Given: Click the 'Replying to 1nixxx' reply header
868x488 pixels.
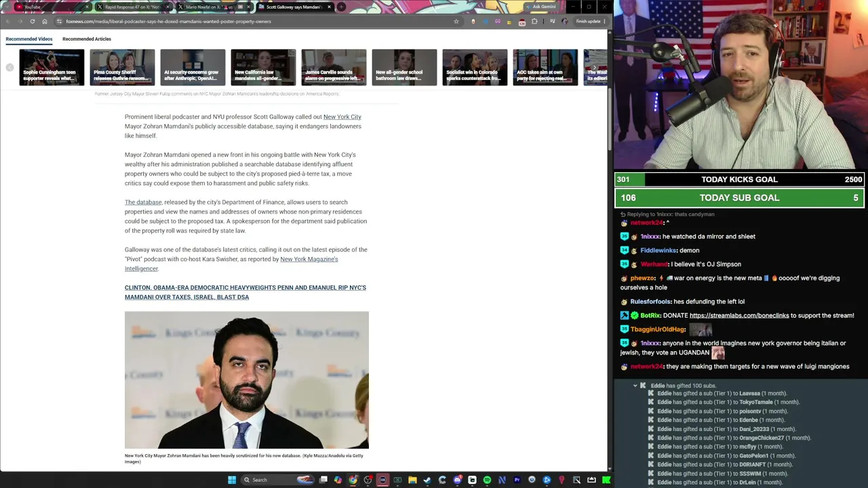Looking at the screenshot, I should click(x=667, y=214).
